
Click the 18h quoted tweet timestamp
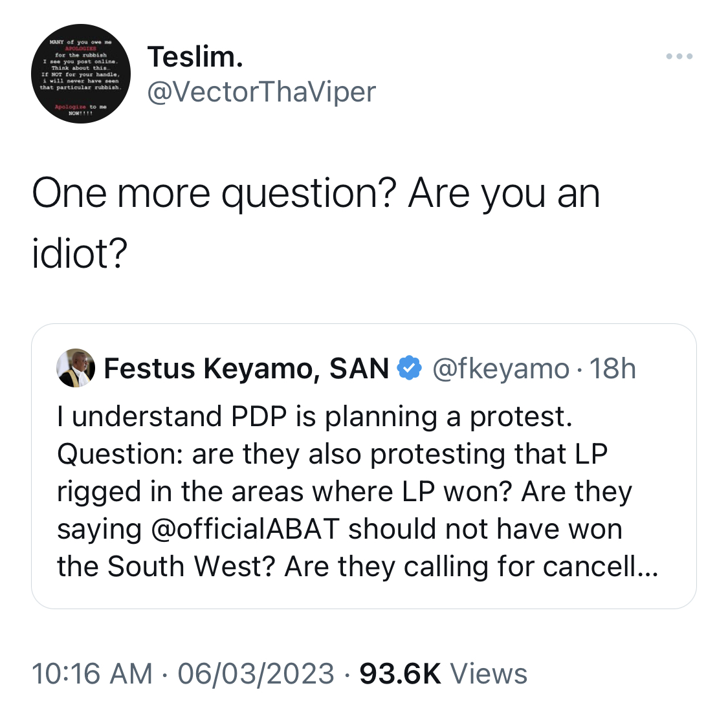point(612,369)
